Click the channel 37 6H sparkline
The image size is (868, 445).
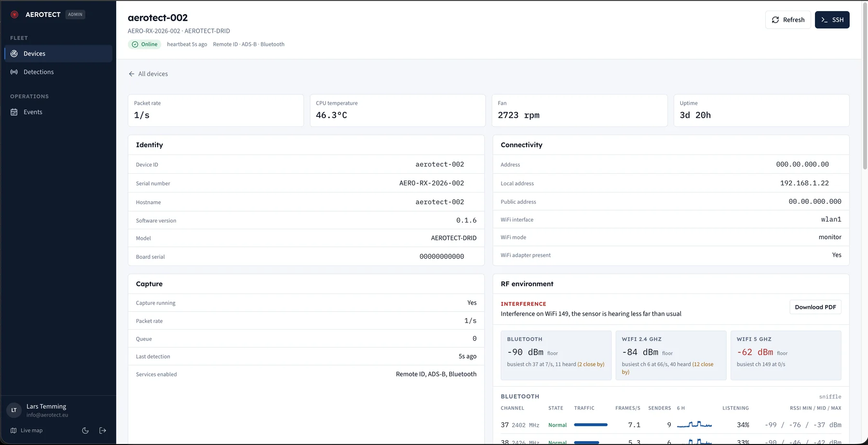point(694,425)
